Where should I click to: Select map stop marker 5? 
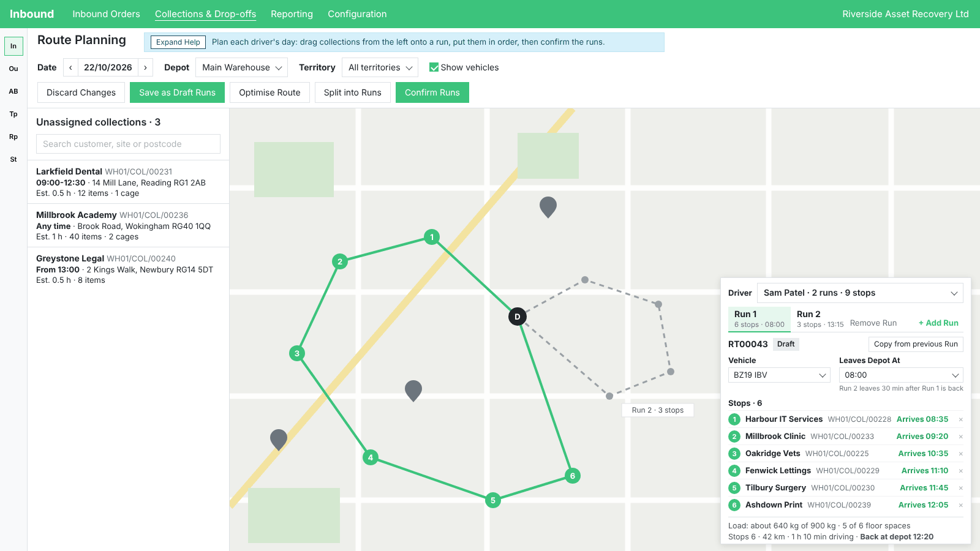pyautogui.click(x=493, y=500)
